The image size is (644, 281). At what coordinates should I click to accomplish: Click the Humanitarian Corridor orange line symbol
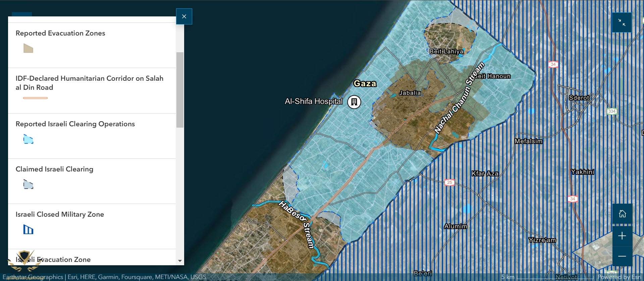(35, 98)
